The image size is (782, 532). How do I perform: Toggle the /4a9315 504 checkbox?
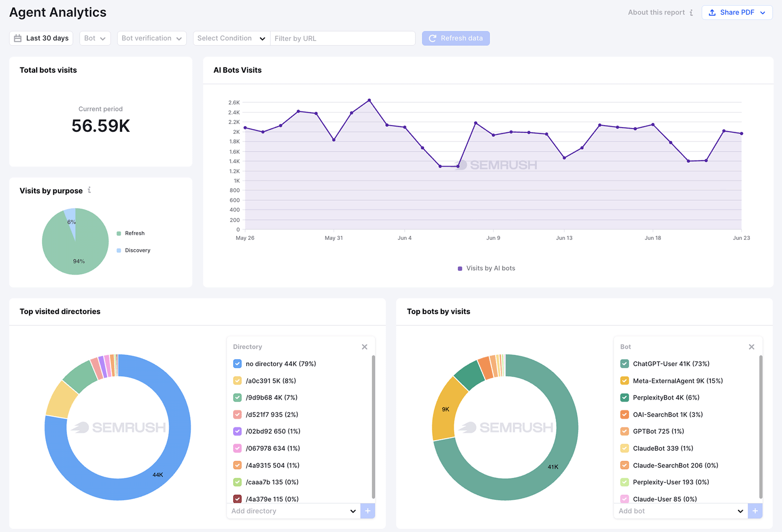point(238,465)
